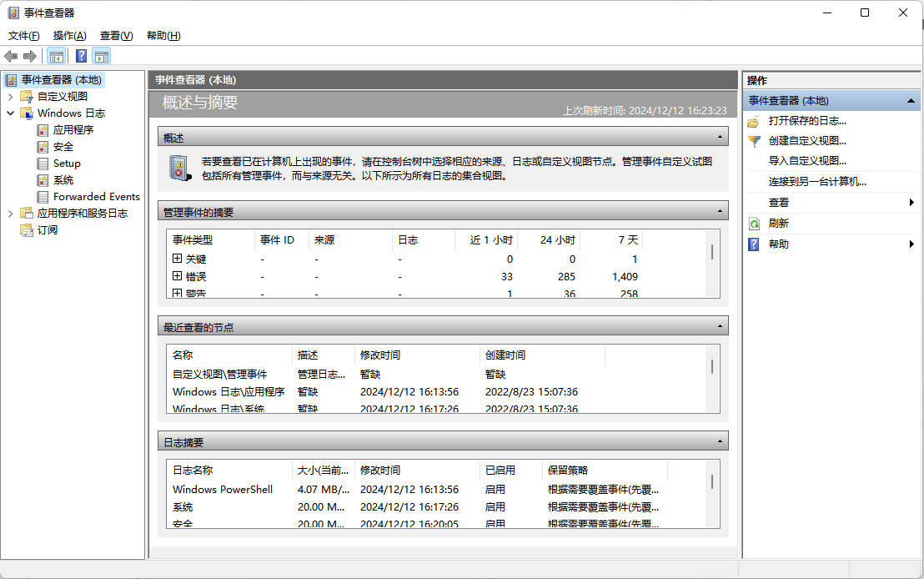This screenshot has height=579, width=924.
Task: Select the 订阅 tree item
Action: click(x=48, y=230)
